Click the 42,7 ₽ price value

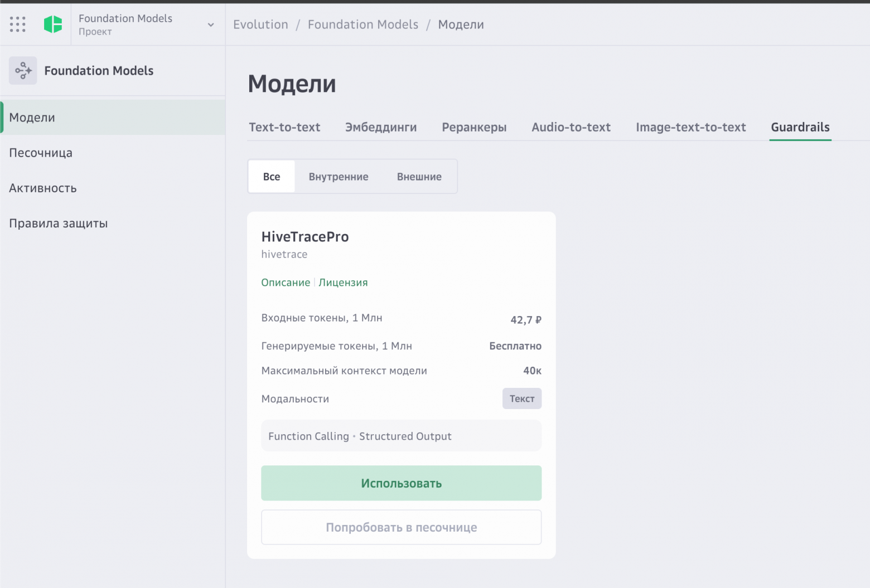[526, 320]
